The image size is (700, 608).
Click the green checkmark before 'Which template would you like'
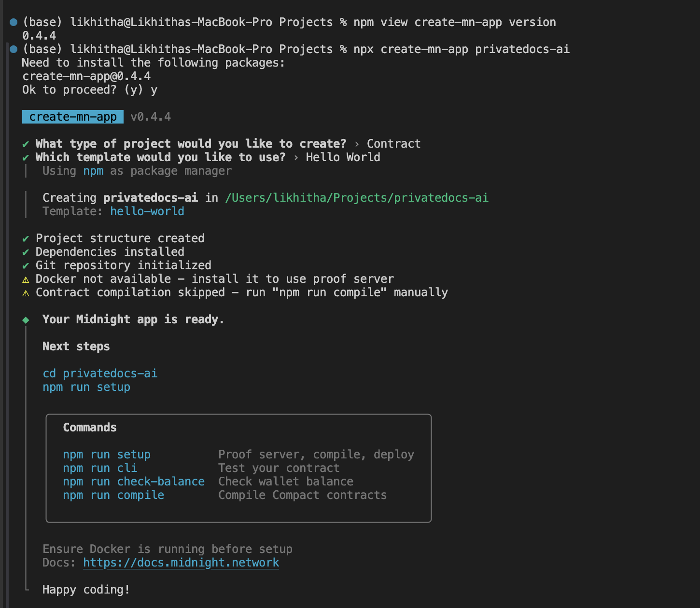coord(26,157)
